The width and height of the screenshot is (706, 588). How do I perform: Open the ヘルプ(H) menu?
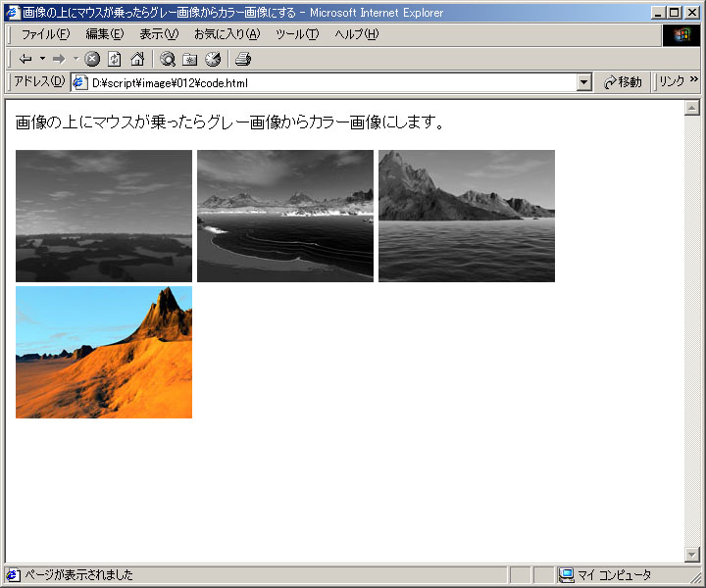pyautogui.click(x=357, y=34)
